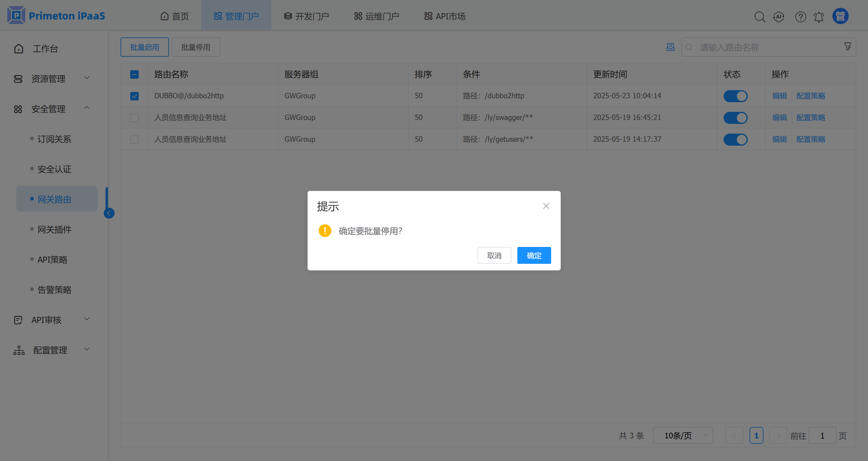Click the filter funnel icon
This screenshot has height=461, width=868.
pos(848,46)
